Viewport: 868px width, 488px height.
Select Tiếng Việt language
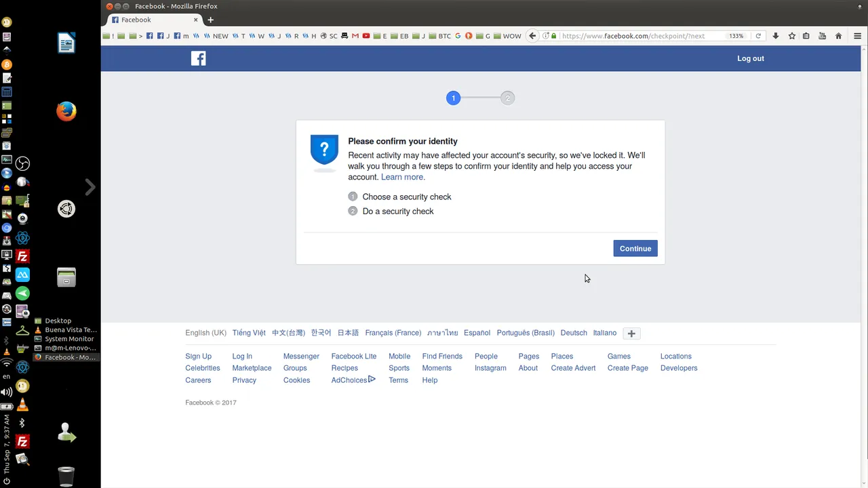249,333
